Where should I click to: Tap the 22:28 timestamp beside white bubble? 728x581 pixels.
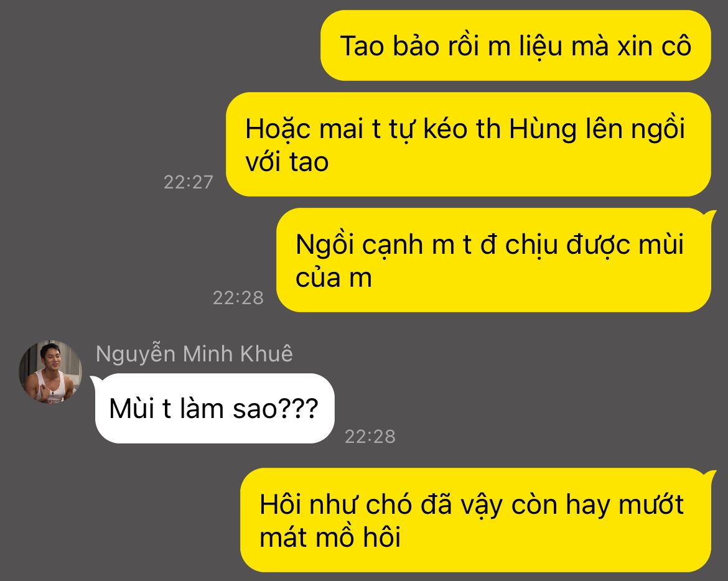tap(370, 436)
